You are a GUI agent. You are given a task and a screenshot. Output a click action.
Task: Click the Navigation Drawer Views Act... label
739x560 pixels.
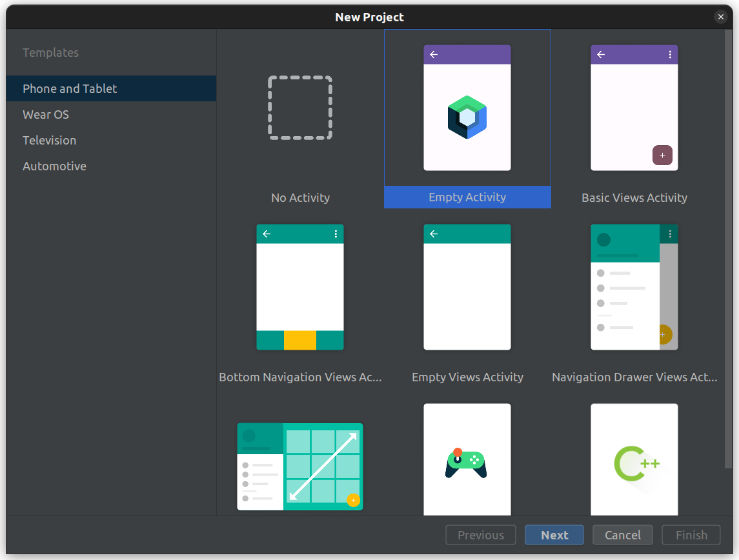[x=634, y=377]
